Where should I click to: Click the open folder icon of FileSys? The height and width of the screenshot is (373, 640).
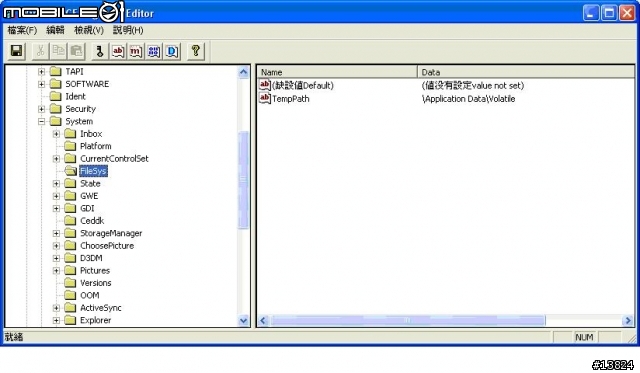click(70, 171)
